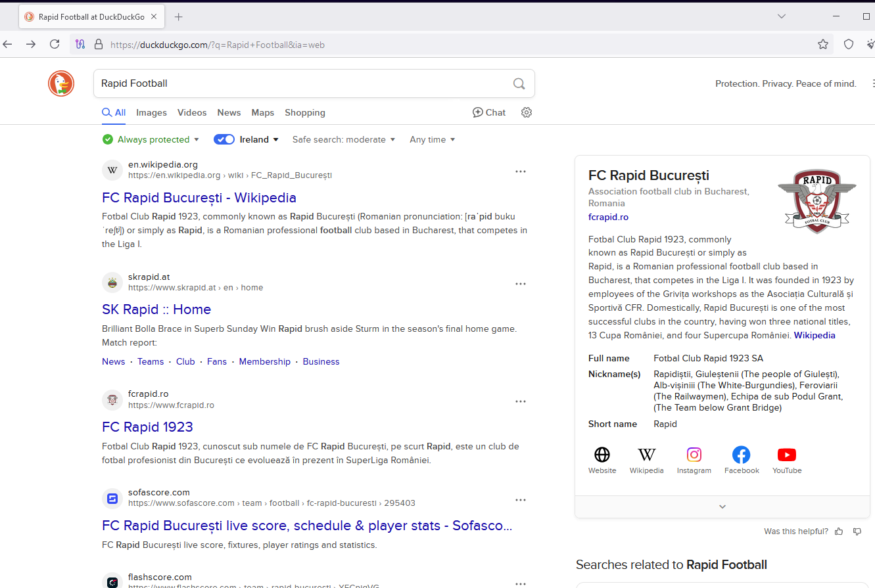This screenshot has height=588, width=875.
Task: Open the Ireland region dropdown
Action: click(260, 139)
